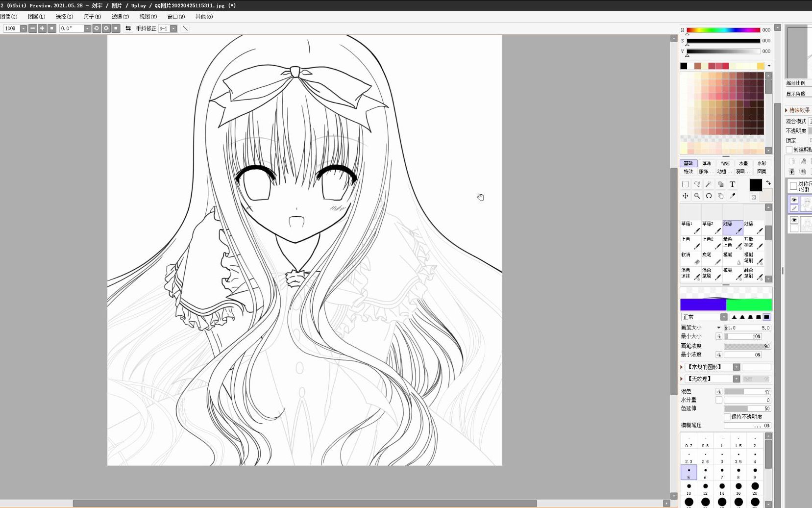This screenshot has width=812, height=508.
Task: Open the 视图 menu
Action: [x=148, y=17]
